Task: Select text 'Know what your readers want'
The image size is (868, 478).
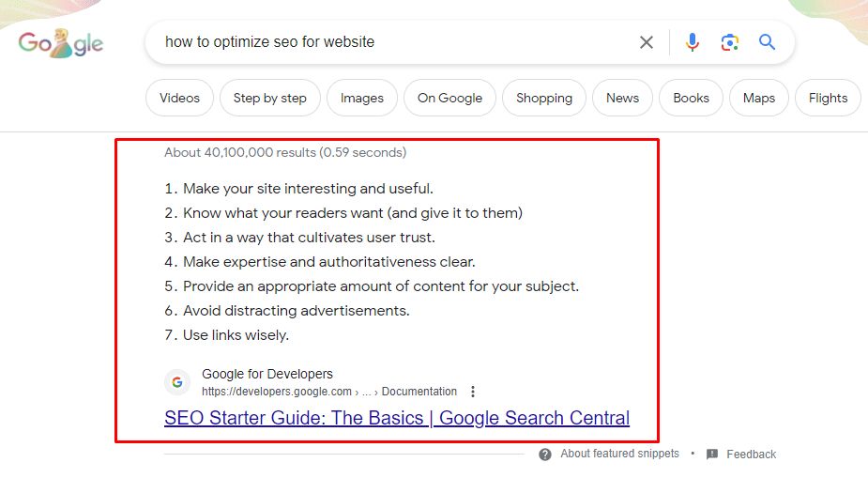Action: pyautogui.click(x=282, y=213)
